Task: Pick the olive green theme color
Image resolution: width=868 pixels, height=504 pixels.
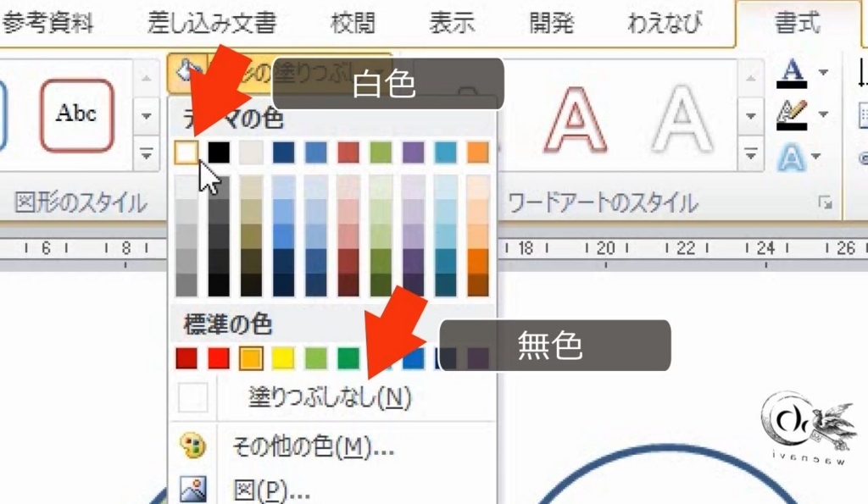Action: pyautogui.click(x=381, y=152)
